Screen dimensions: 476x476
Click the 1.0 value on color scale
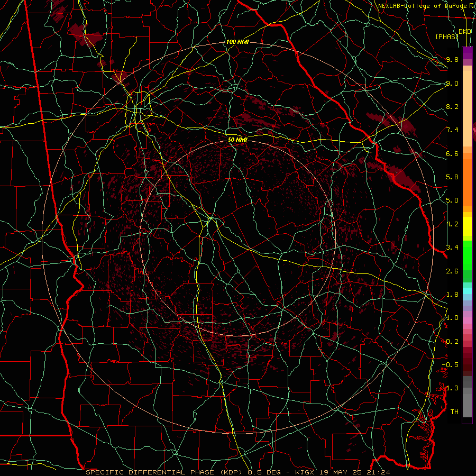452,318
